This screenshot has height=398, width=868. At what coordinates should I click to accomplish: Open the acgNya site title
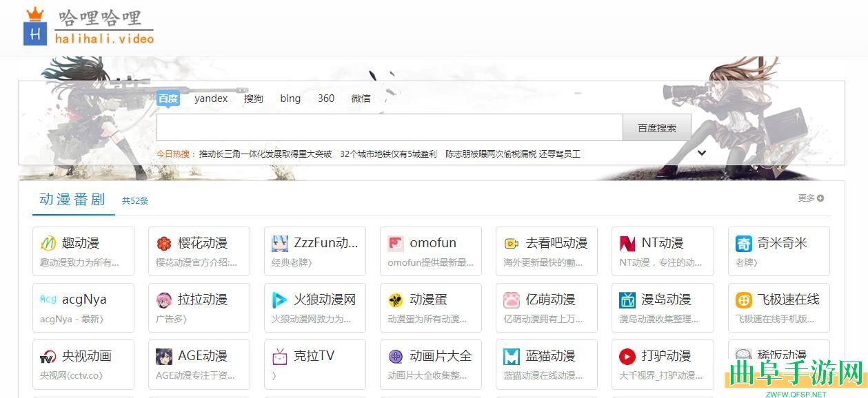[84, 300]
